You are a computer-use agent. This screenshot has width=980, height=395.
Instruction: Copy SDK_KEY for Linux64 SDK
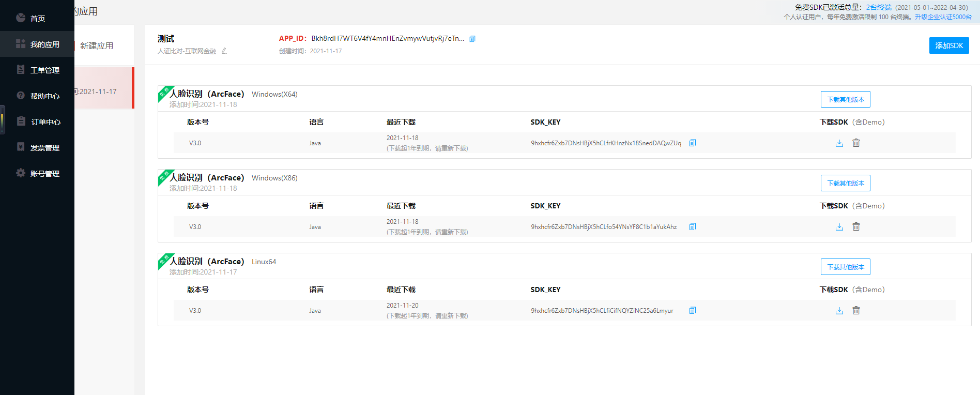tap(693, 311)
